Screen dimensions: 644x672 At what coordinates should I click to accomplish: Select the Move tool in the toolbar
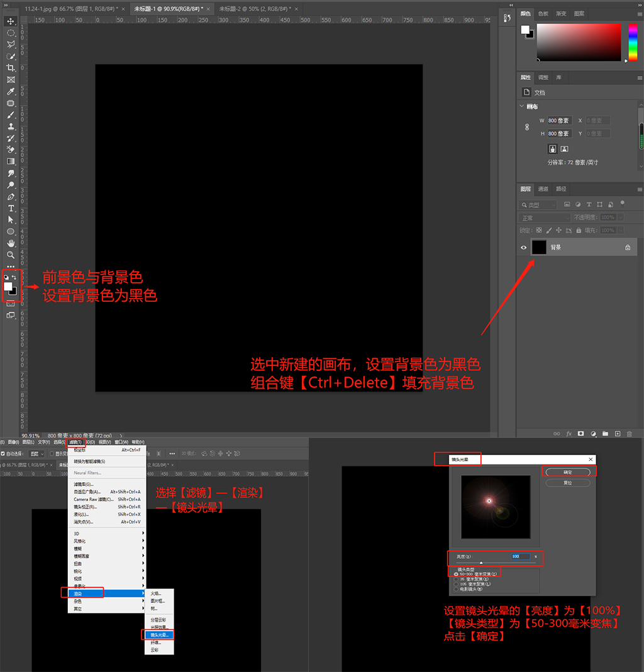tap(11, 21)
